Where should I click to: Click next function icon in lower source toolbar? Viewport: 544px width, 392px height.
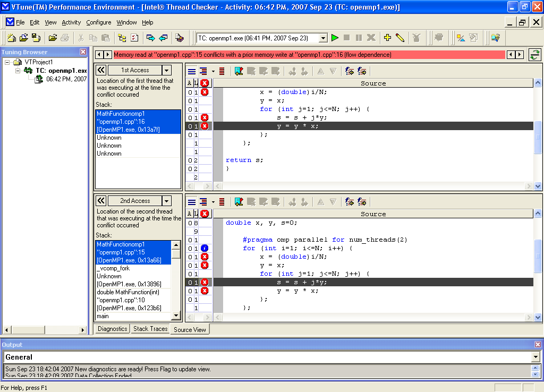362,202
